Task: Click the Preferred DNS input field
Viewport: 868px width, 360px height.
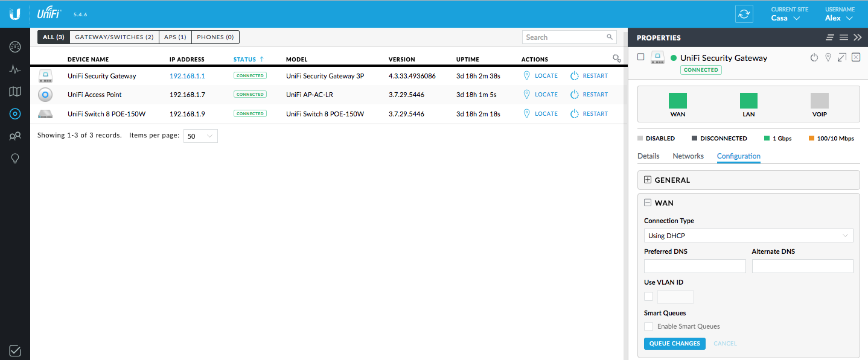Action: click(x=695, y=267)
